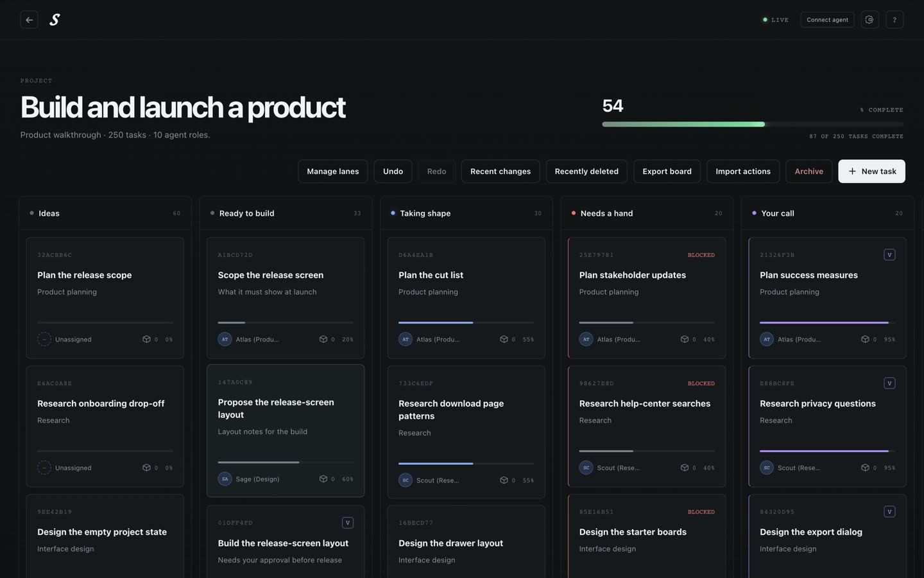This screenshot has height=578, width=924.
Task: Open Import actions
Action: 743,171
